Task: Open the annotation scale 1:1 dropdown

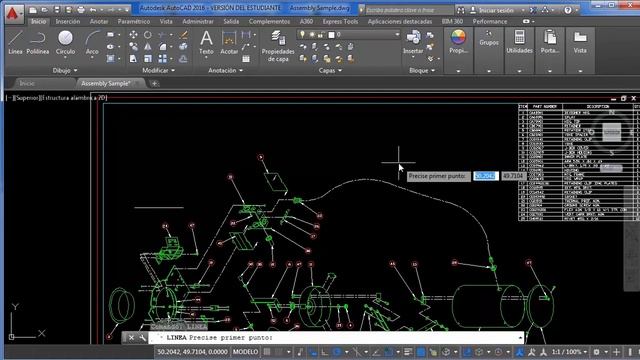Action: tap(569, 352)
